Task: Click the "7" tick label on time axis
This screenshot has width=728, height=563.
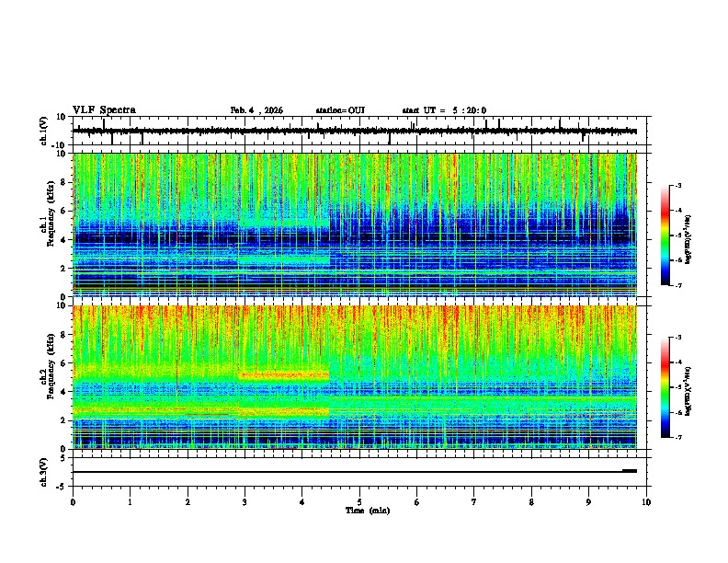Action: pos(474,502)
